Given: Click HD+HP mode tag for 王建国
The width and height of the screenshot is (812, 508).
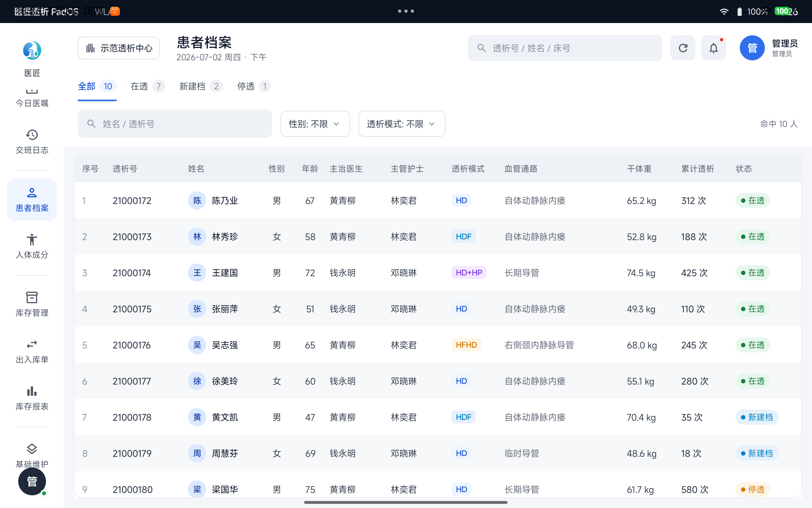Looking at the screenshot, I should coord(469,273).
